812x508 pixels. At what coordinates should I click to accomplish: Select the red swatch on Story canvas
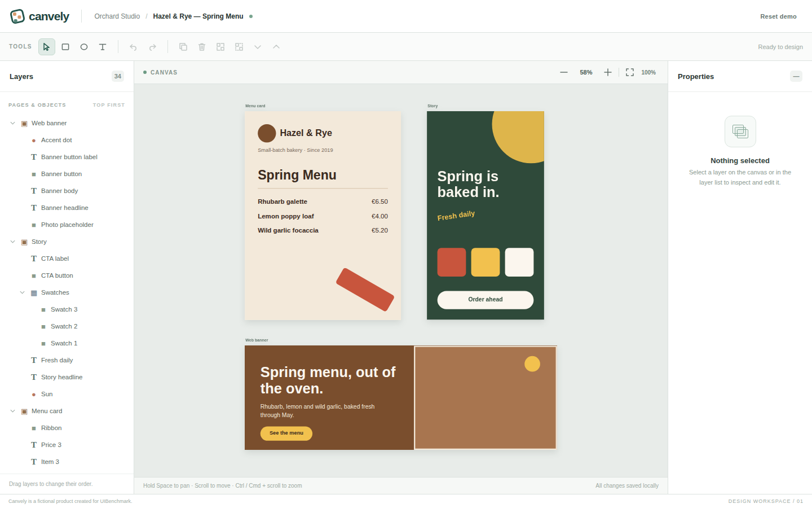(x=452, y=262)
